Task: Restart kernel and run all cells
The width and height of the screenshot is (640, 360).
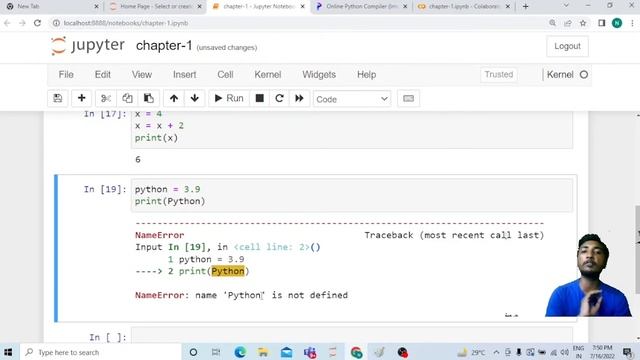Action: (299, 98)
